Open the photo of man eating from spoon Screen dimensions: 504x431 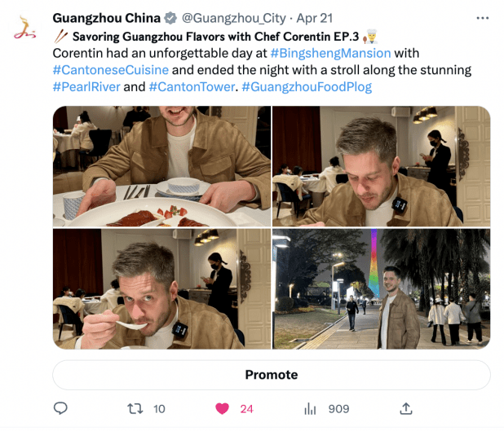coord(161,288)
